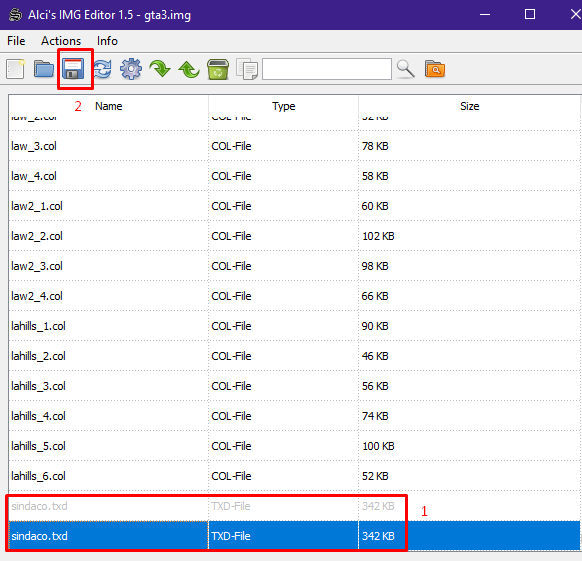Select the lahills_2.col entry
The height and width of the screenshot is (561, 582).
coord(294,356)
